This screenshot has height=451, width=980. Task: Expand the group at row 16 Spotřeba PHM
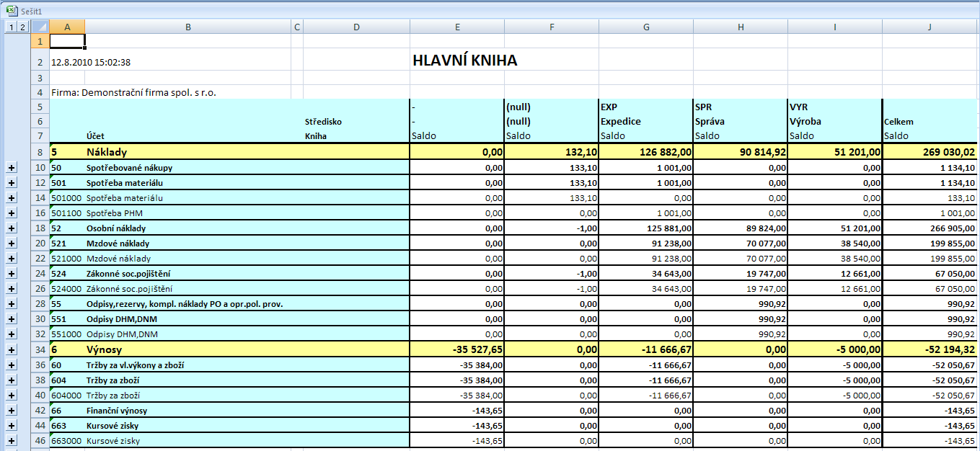coord(11,213)
